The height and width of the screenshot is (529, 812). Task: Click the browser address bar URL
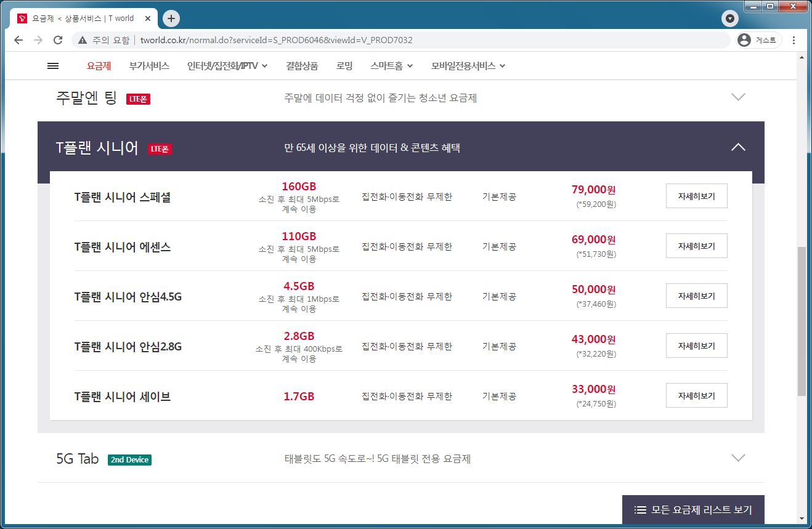tap(276, 40)
